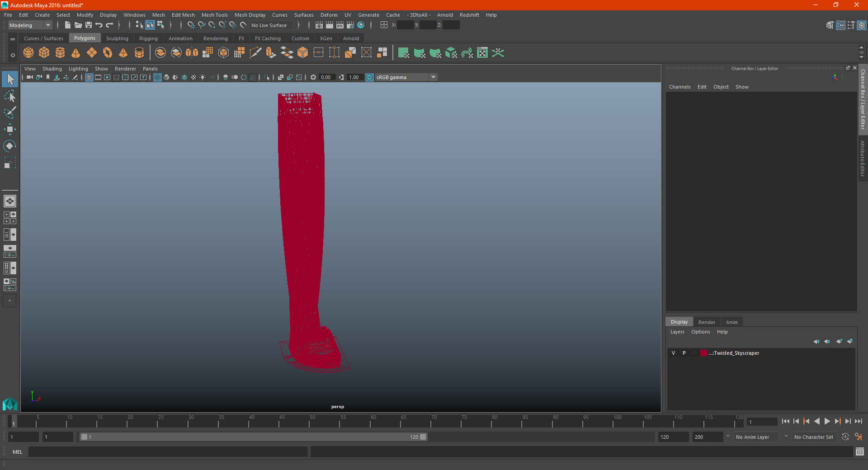This screenshot has height=470, width=868.
Task: Open the Edit Mesh menu
Action: 183,15
